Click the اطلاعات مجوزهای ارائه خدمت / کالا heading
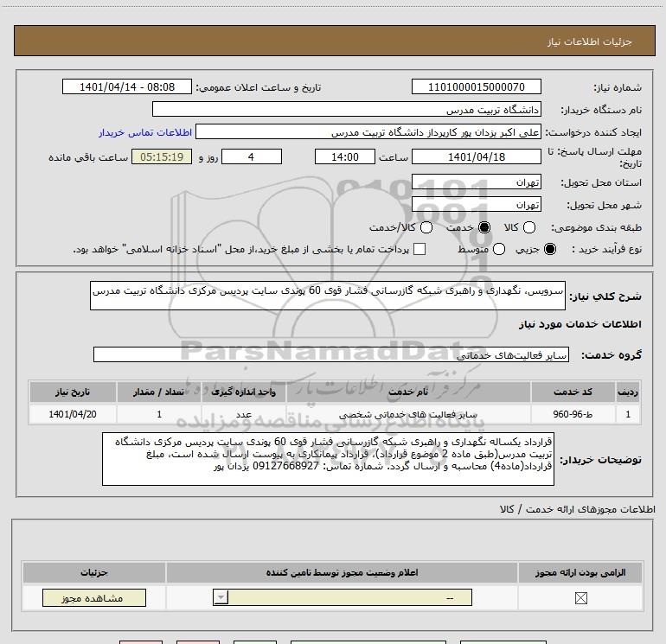Viewport: 666px width, 644px height. pos(578,509)
